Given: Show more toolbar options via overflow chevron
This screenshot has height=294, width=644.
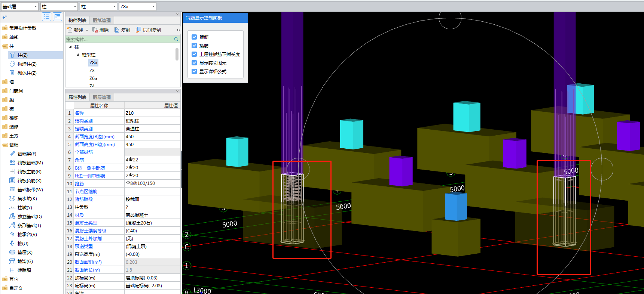Looking at the screenshot, I should (x=178, y=30).
